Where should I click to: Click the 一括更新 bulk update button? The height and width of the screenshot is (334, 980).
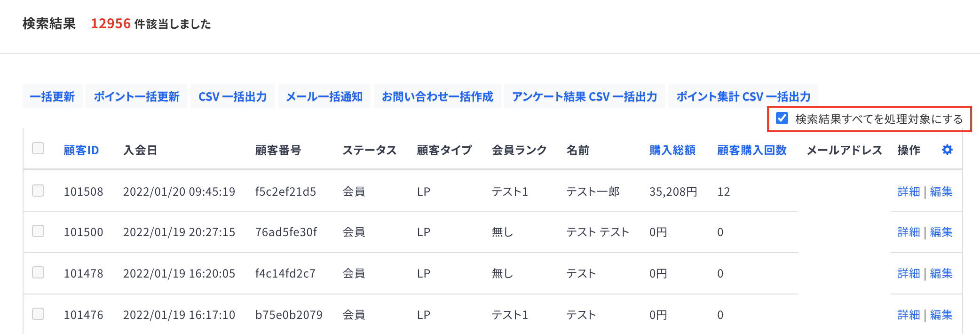pos(52,96)
